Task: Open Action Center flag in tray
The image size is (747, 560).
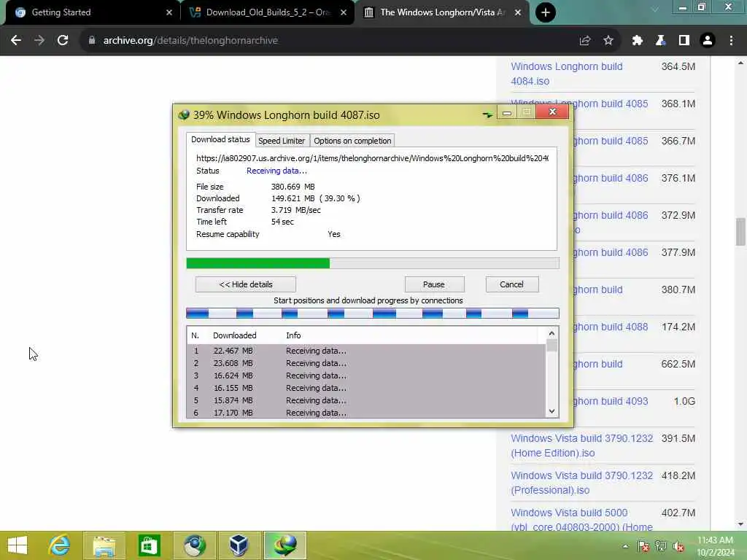Action: (643, 546)
